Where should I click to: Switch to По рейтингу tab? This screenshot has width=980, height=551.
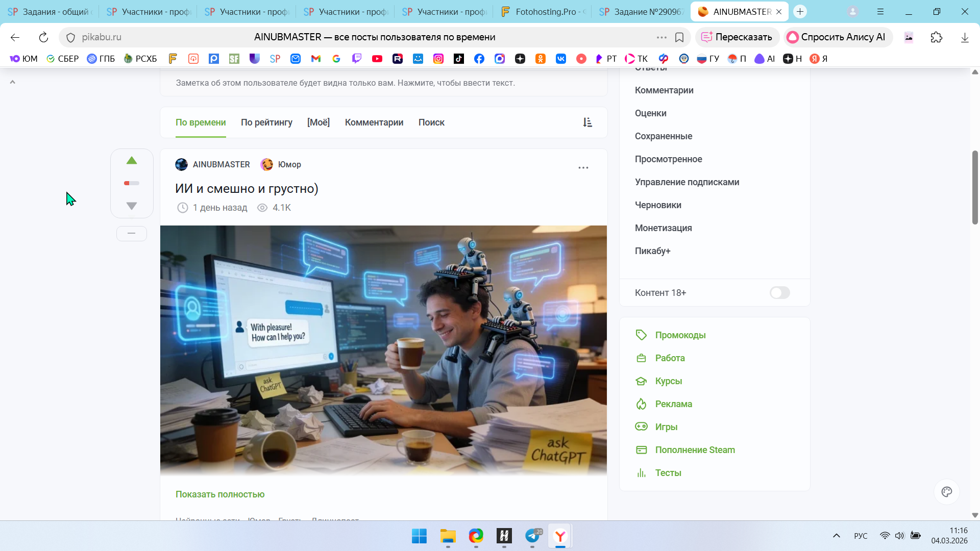point(266,122)
